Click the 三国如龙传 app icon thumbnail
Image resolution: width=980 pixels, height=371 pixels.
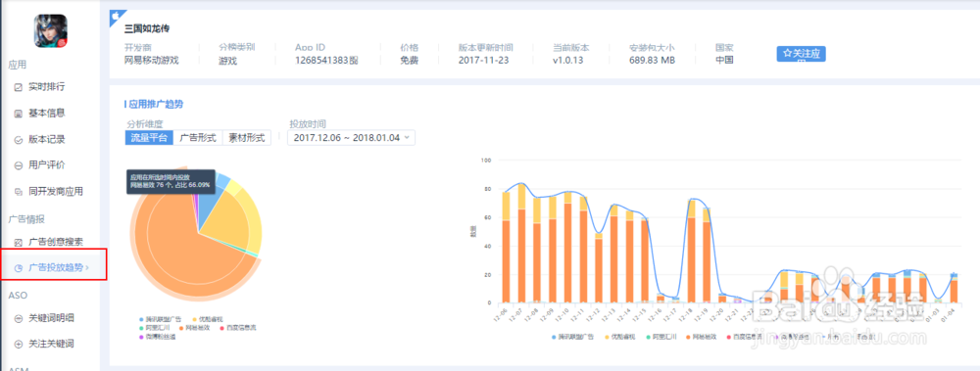pos(50,30)
